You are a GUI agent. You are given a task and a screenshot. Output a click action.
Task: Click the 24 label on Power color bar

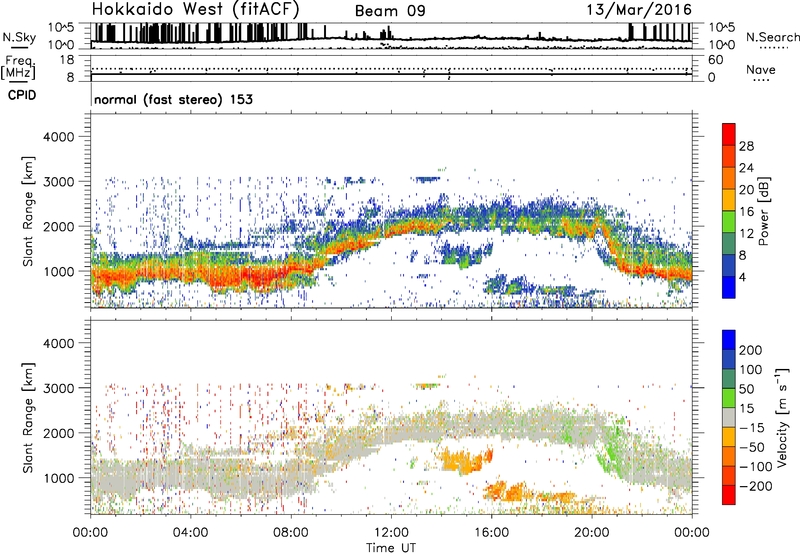(746, 168)
